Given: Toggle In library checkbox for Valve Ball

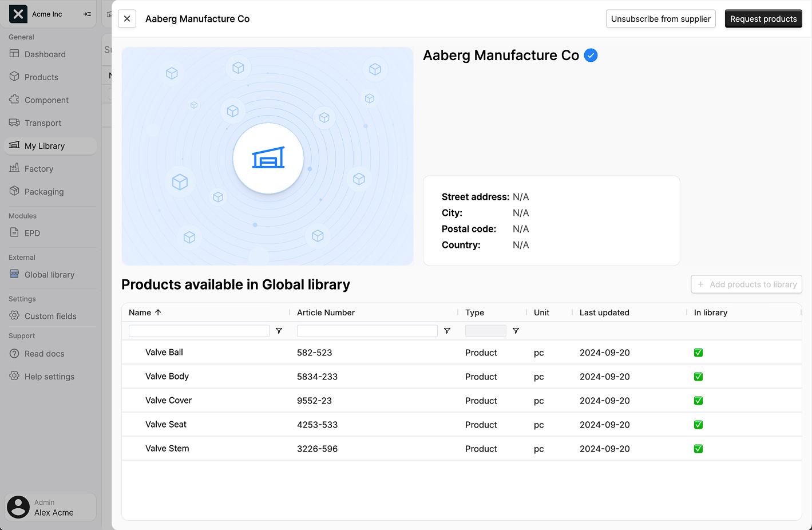Looking at the screenshot, I should click(x=698, y=353).
